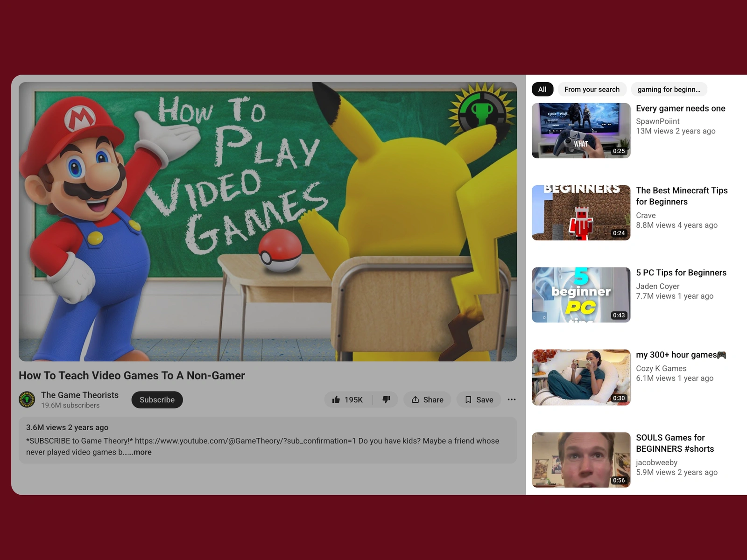Screen dimensions: 747x560
Task: Click '5.9M views 2 years ago' text
Action: (677, 472)
